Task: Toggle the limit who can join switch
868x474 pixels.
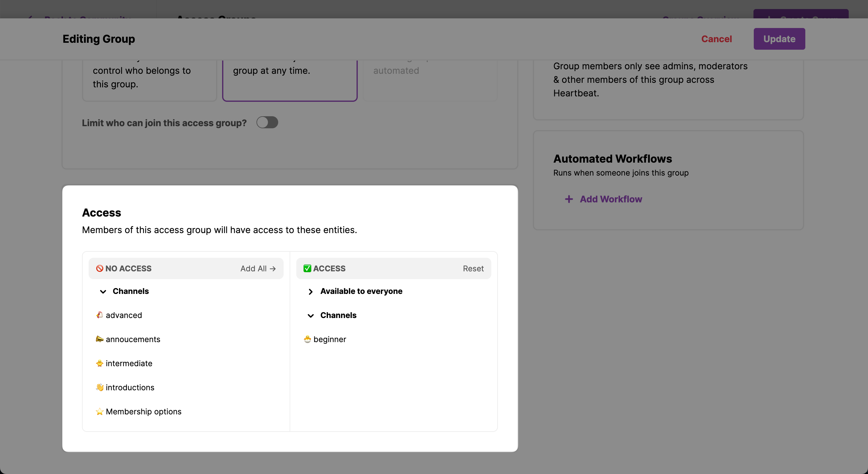Action: coord(267,123)
